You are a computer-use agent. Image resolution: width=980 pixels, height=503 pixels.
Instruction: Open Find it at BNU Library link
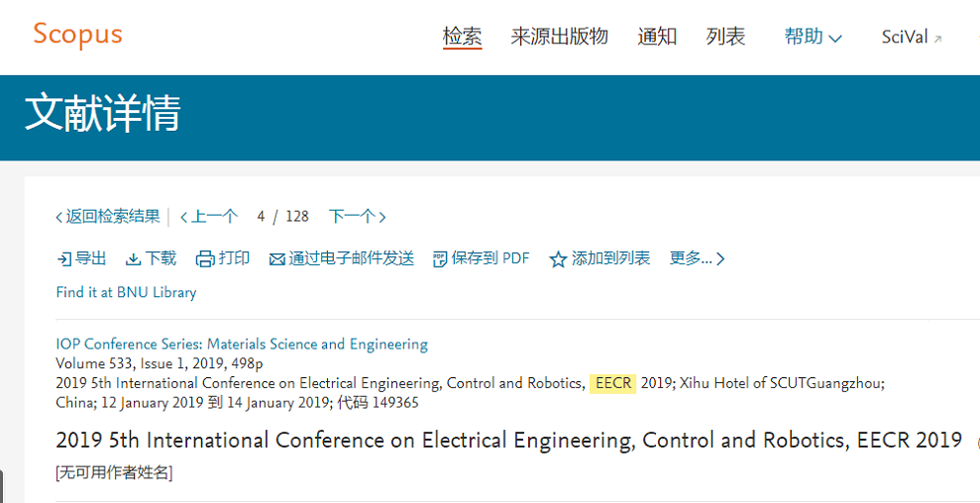click(x=126, y=292)
